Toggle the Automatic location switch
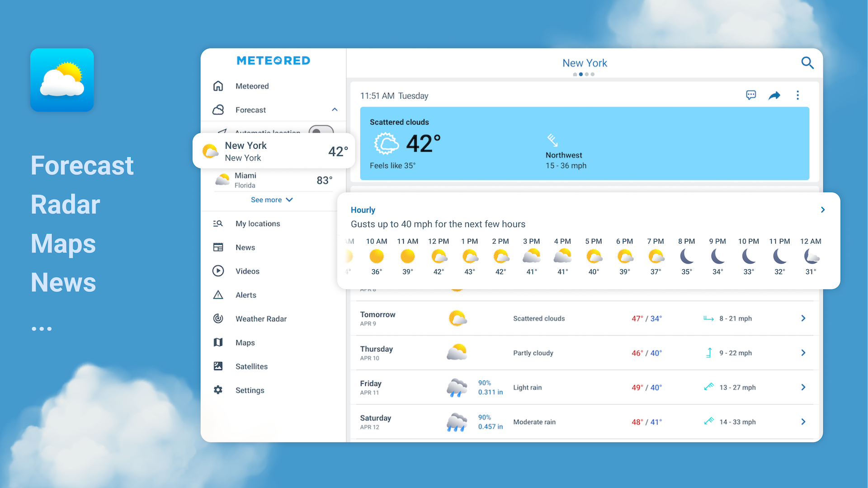This screenshot has height=488, width=868. pyautogui.click(x=321, y=131)
